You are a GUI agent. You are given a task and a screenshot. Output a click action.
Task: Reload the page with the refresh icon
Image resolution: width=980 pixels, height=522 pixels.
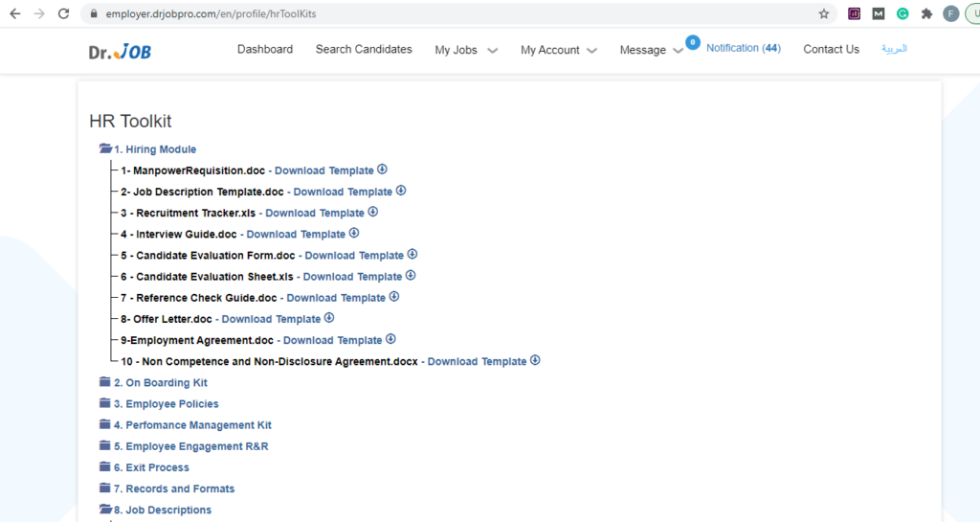[x=63, y=13]
